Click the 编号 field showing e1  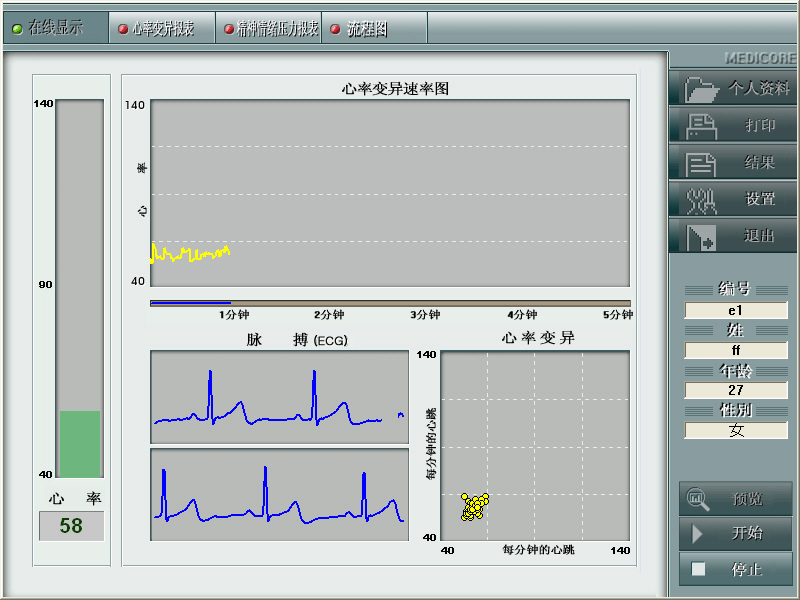735,311
